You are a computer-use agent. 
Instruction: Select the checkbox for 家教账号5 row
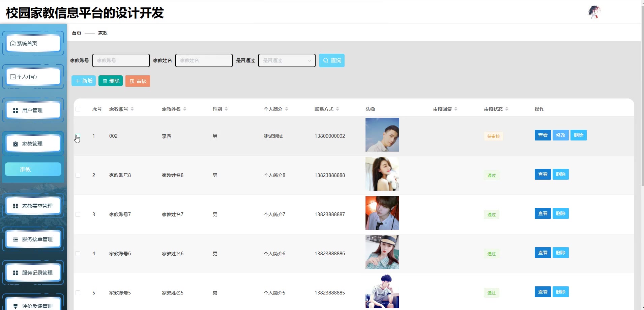click(x=78, y=293)
